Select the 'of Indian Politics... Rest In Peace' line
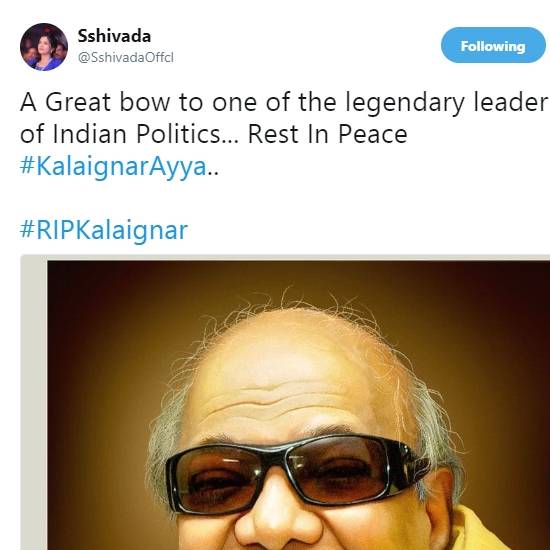550x550 pixels. coord(214,134)
